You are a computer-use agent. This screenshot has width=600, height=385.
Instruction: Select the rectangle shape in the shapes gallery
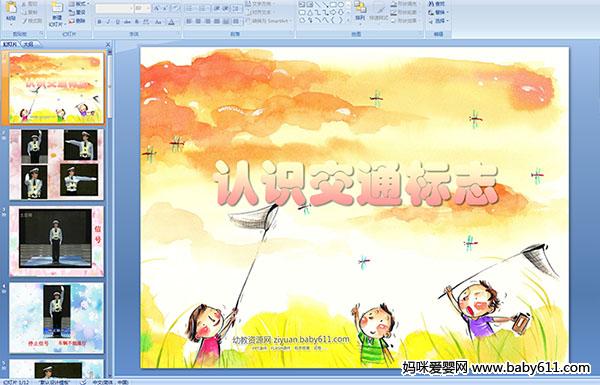[334, 5]
